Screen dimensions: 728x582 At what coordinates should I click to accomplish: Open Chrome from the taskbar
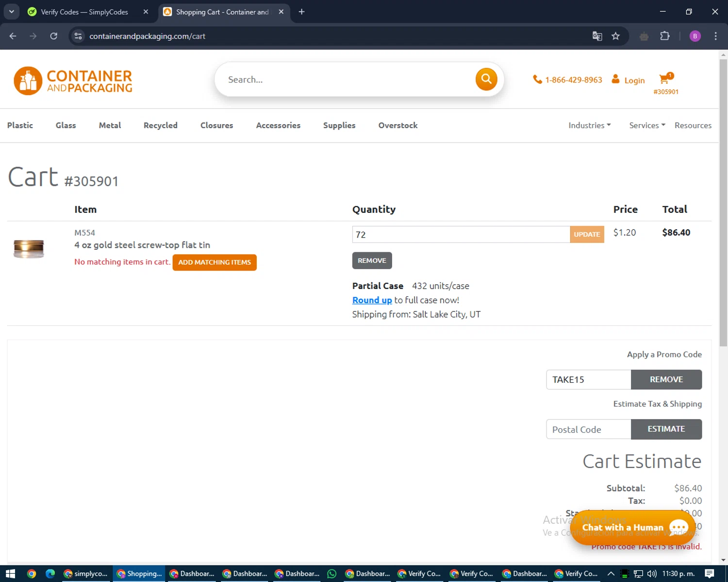(x=32, y=574)
